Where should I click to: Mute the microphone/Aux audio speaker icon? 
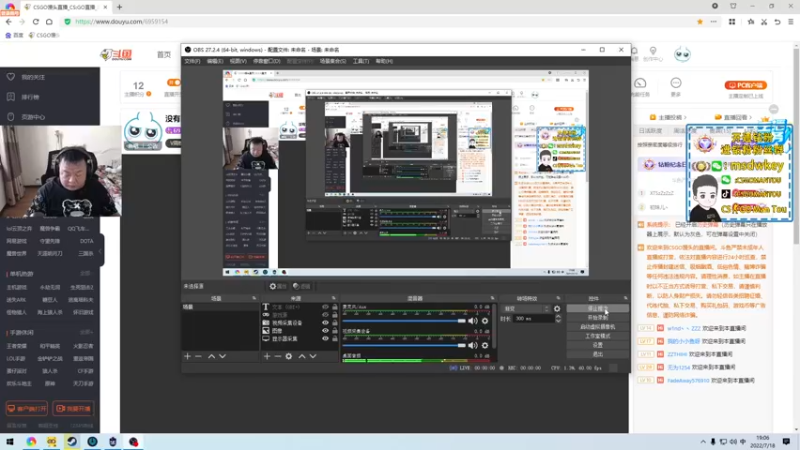tap(473, 321)
